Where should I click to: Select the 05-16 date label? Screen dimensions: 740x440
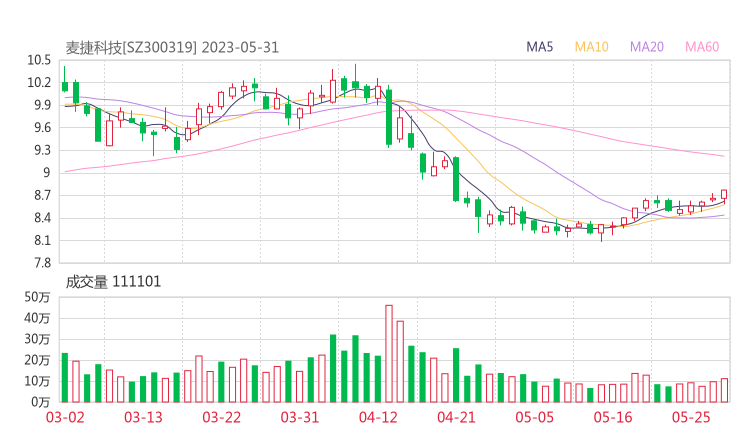coord(613,417)
